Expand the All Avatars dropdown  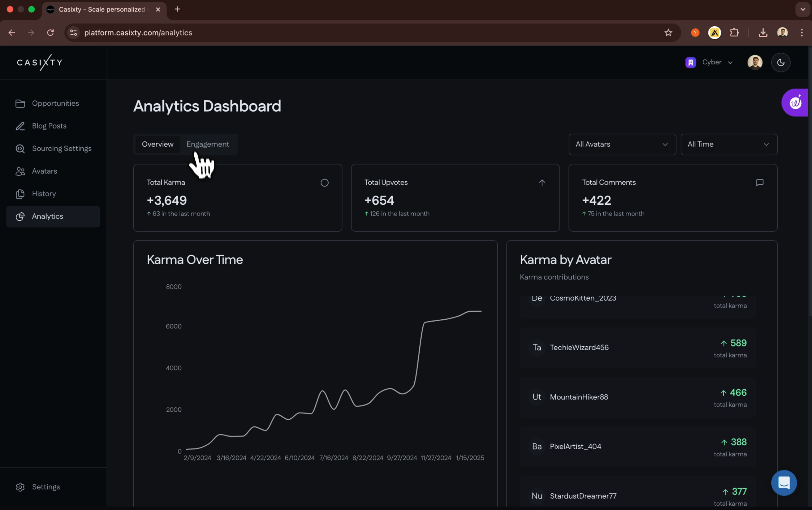[622, 144]
